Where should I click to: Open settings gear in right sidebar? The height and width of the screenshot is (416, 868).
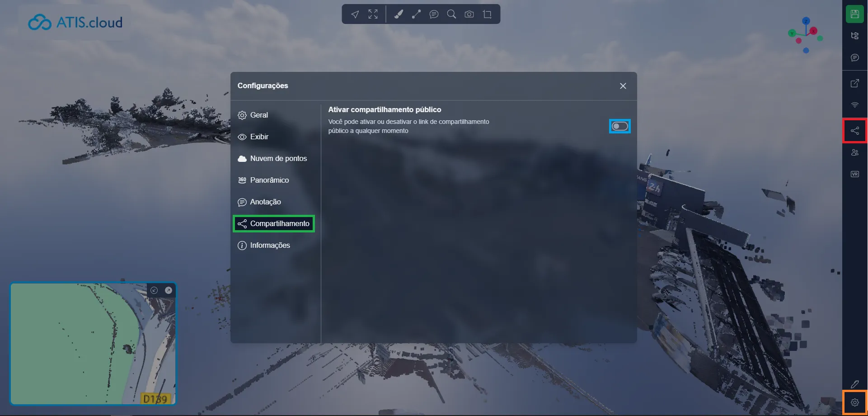click(x=854, y=402)
